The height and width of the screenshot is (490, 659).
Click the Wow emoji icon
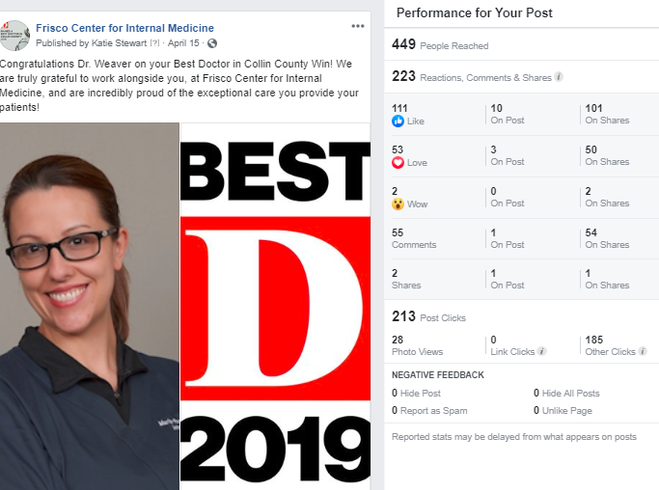pos(398,204)
